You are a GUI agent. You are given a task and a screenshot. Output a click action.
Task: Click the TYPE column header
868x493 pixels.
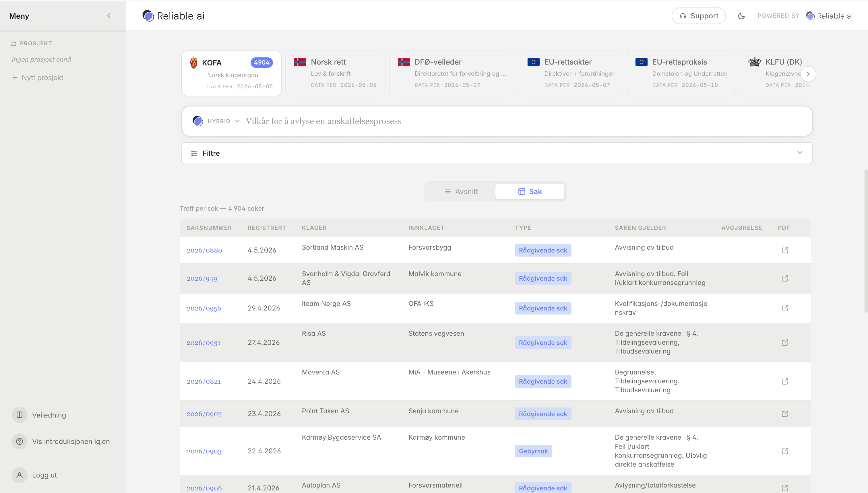523,228
